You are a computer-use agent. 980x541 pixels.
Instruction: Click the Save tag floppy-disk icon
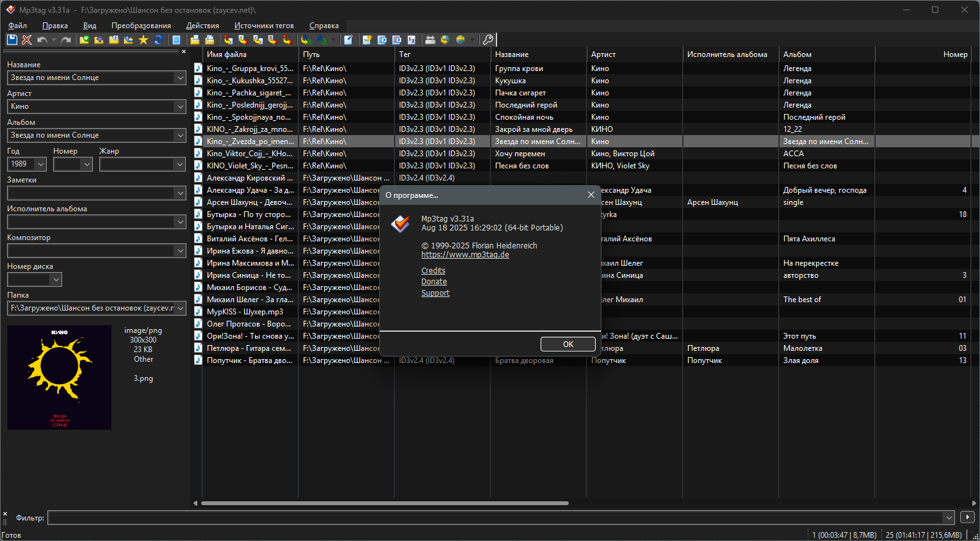point(12,40)
